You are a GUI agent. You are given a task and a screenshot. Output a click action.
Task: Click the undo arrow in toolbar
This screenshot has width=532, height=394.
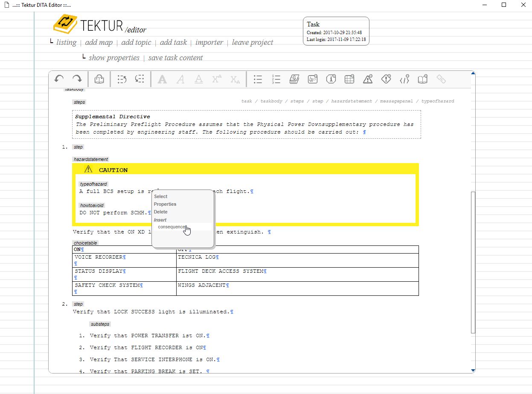tap(59, 79)
